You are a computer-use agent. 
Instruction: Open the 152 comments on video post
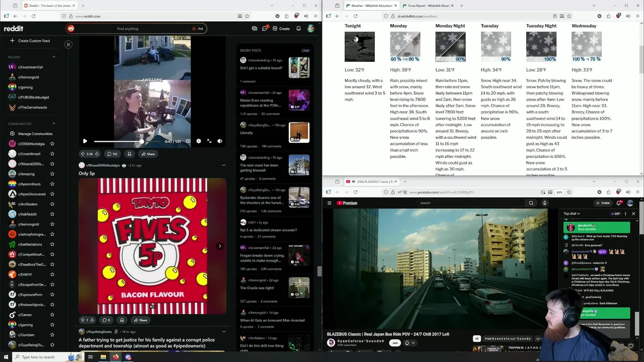(x=113, y=154)
